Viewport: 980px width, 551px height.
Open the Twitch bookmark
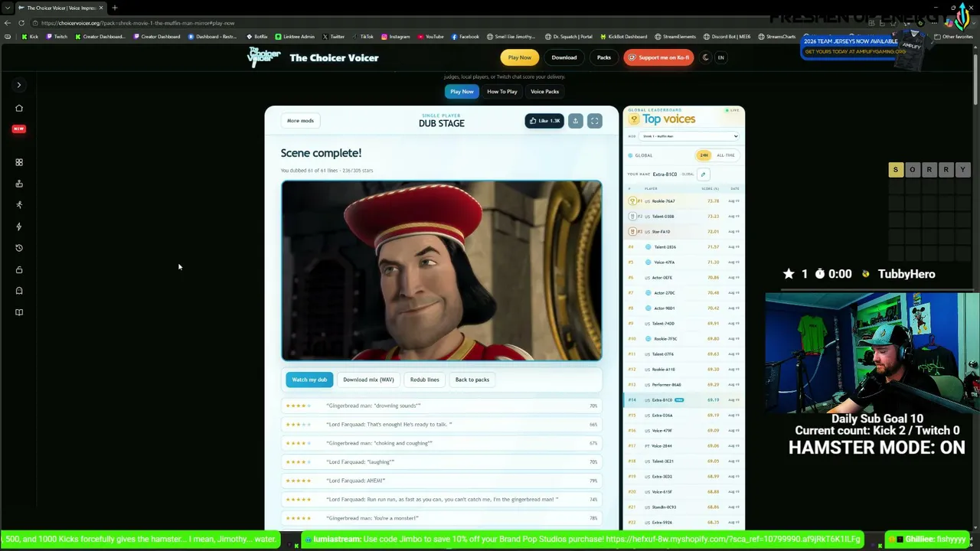pos(57,37)
